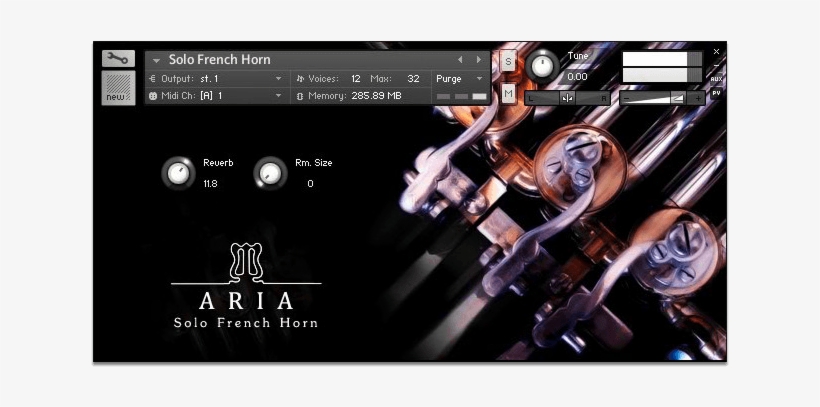Click the Tune value 0.00
The width and height of the screenshot is (820, 407).
coord(577,77)
